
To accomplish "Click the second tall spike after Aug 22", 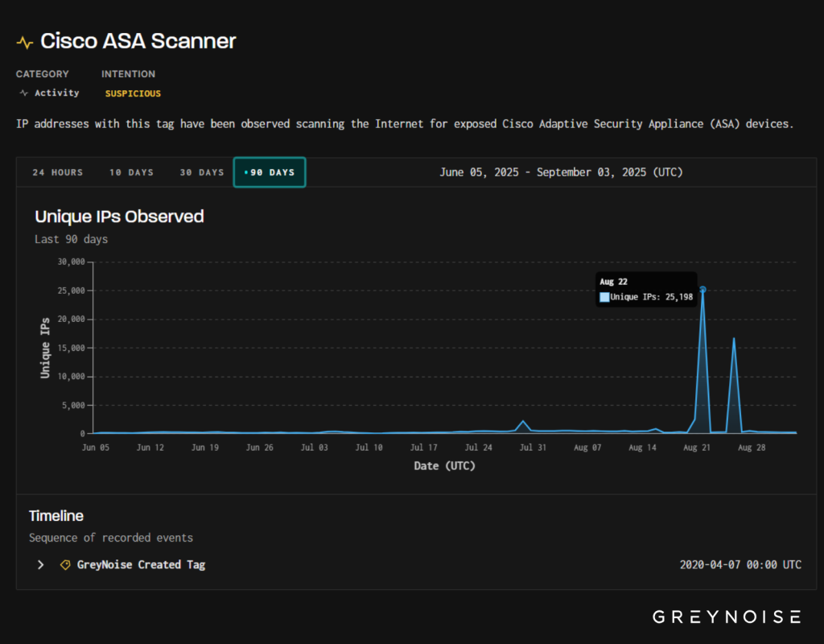I will click(734, 338).
